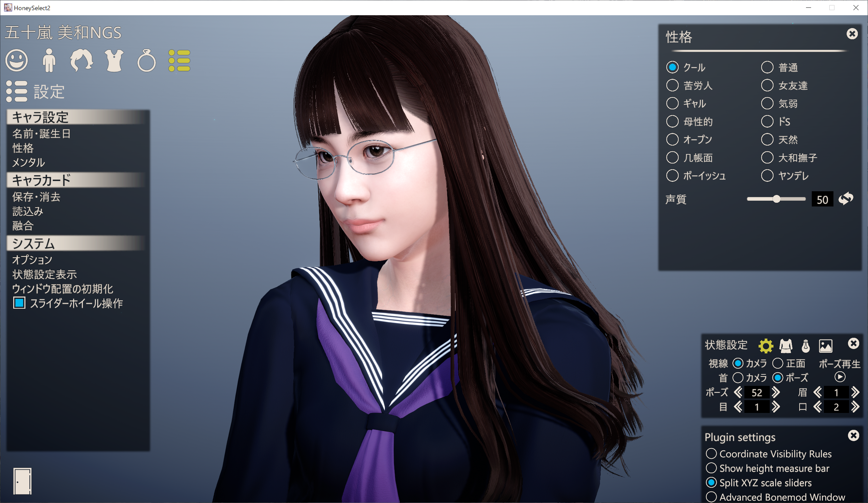Adjust the 声質 voice slider handle
The width and height of the screenshot is (868, 503).
click(777, 199)
